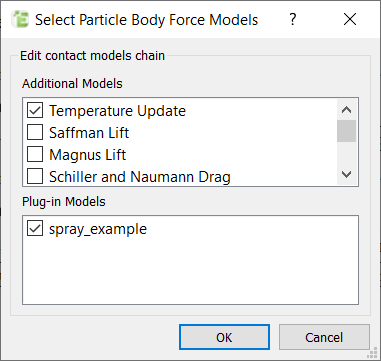
Task: Enable the Schiller and Naumann Drag checkbox
Action: tap(35, 177)
